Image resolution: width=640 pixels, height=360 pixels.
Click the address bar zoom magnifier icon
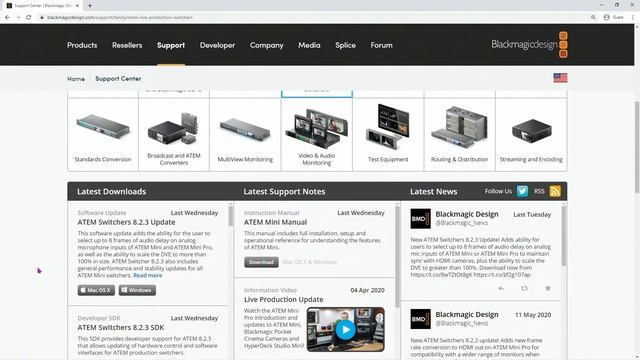[x=593, y=18]
